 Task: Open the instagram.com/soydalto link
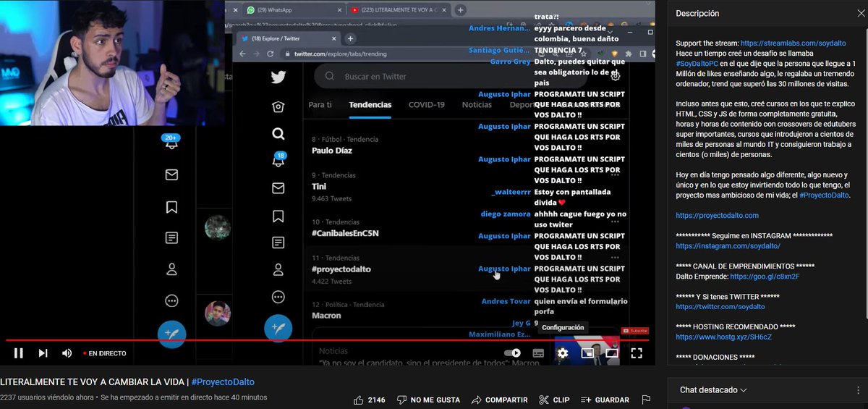[728, 246]
